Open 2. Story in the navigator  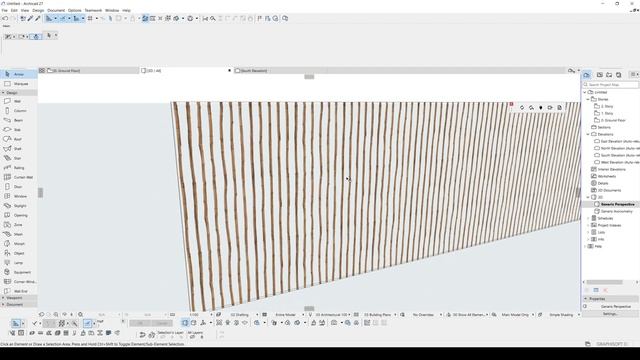click(607, 106)
